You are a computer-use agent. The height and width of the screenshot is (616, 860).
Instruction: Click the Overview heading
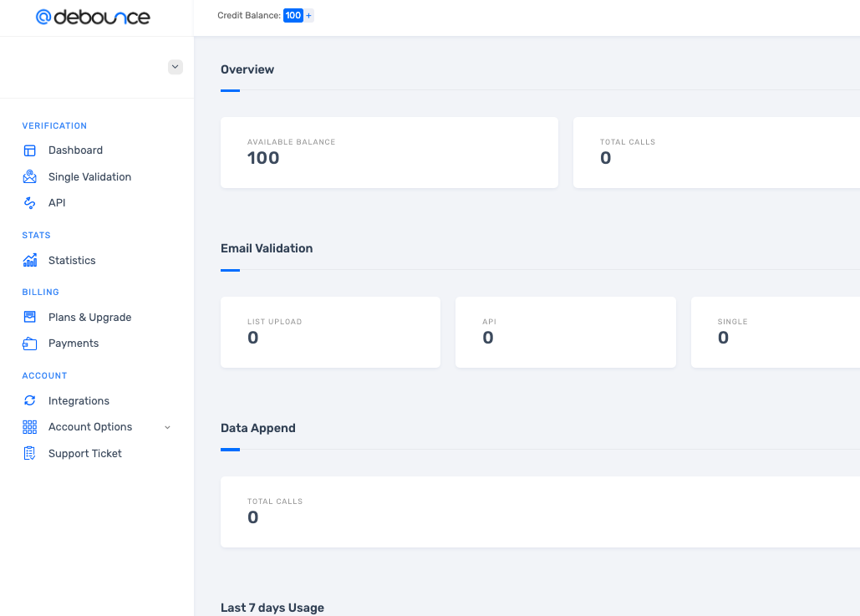point(247,69)
